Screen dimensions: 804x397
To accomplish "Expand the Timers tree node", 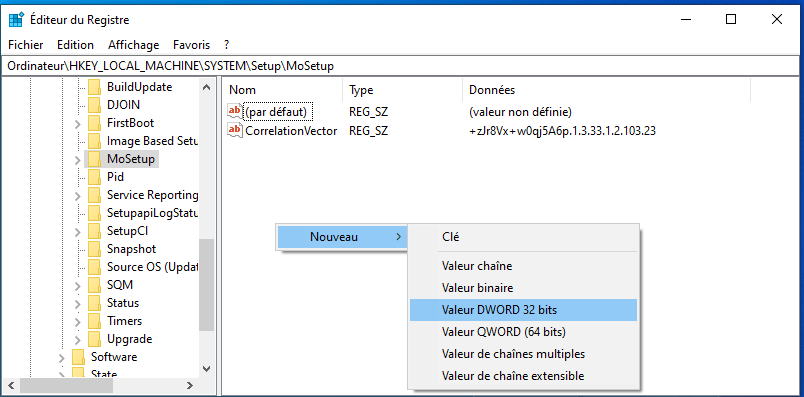I will 77,322.
